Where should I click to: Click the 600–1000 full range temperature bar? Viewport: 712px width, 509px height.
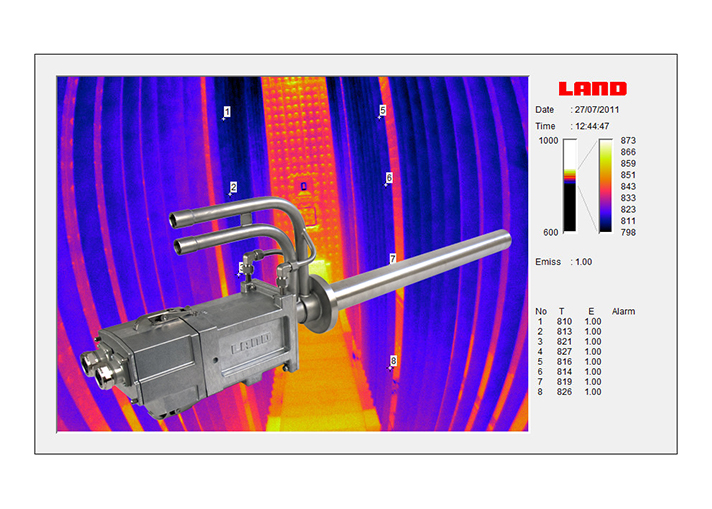[570, 186]
